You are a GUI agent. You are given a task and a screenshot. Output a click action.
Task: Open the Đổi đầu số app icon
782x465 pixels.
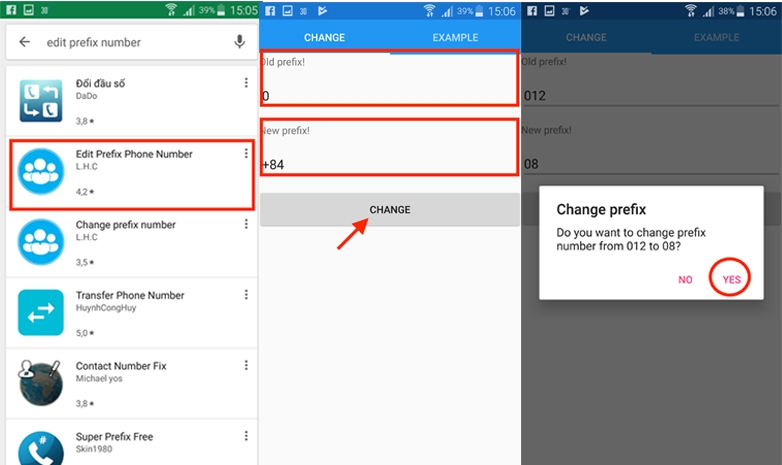pos(42,101)
